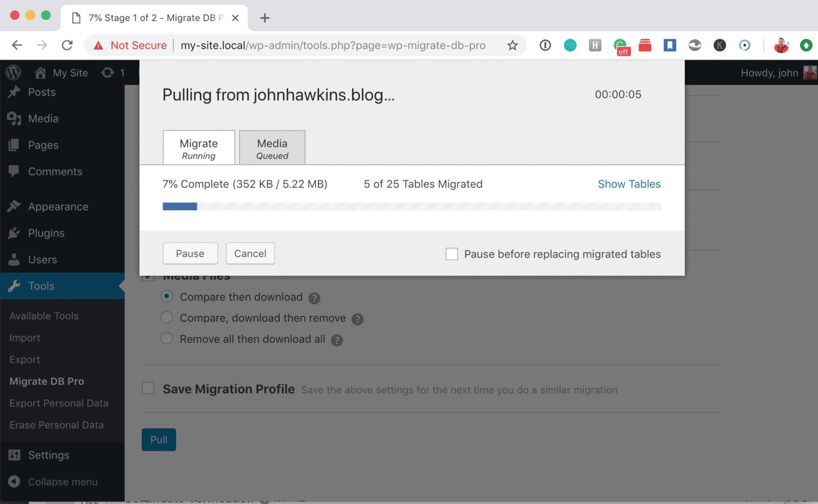Cancel the database pull

click(x=250, y=254)
